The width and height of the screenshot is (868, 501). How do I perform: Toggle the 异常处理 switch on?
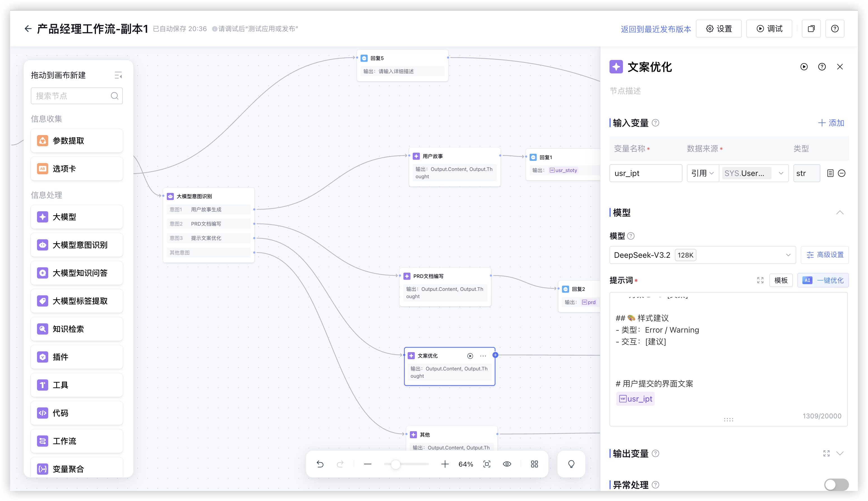pos(836,484)
